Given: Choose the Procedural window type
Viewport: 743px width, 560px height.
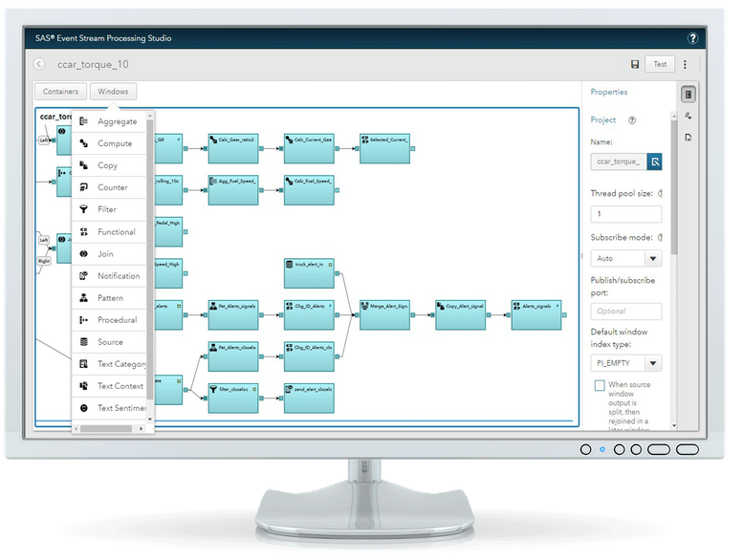Looking at the screenshot, I should (109, 320).
